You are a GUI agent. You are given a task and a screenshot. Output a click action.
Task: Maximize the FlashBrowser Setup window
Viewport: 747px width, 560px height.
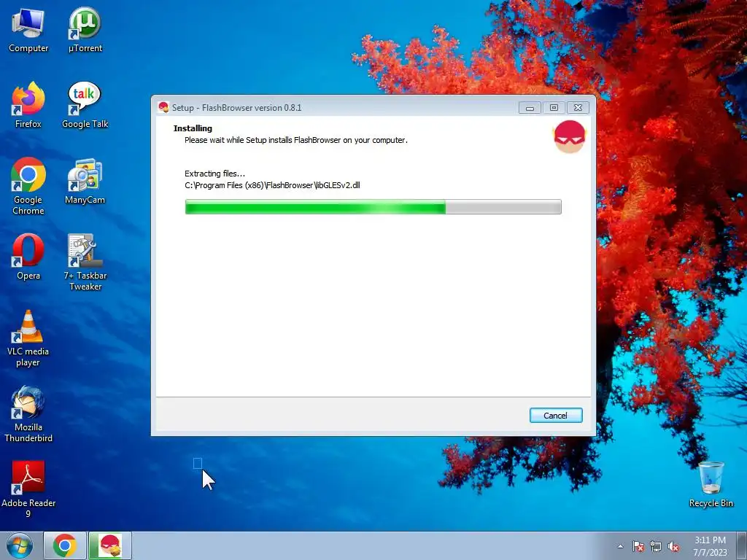coord(554,108)
